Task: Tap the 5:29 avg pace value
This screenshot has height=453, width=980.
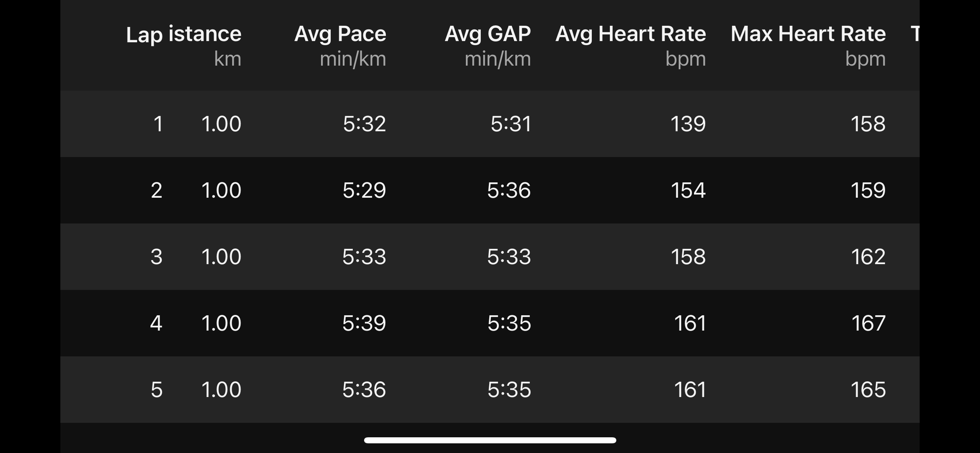Action: 364,190
